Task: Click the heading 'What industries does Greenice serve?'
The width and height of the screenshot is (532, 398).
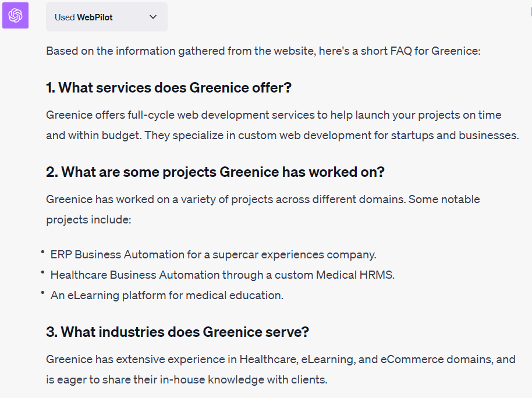Action: (x=178, y=332)
